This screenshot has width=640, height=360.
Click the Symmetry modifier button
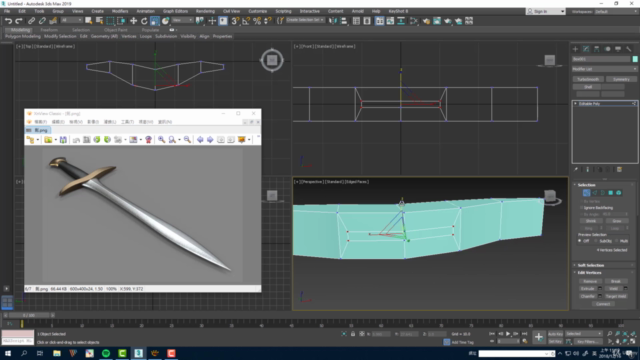click(621, 79)
